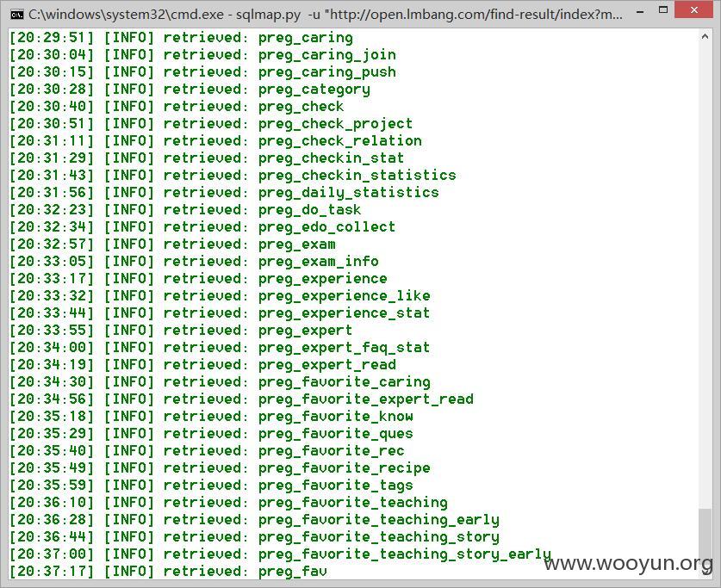The image size is (721, 588).
Task: Click the [INFO] tag on the 20:35:18 line
Action: (x=128, y=418)
